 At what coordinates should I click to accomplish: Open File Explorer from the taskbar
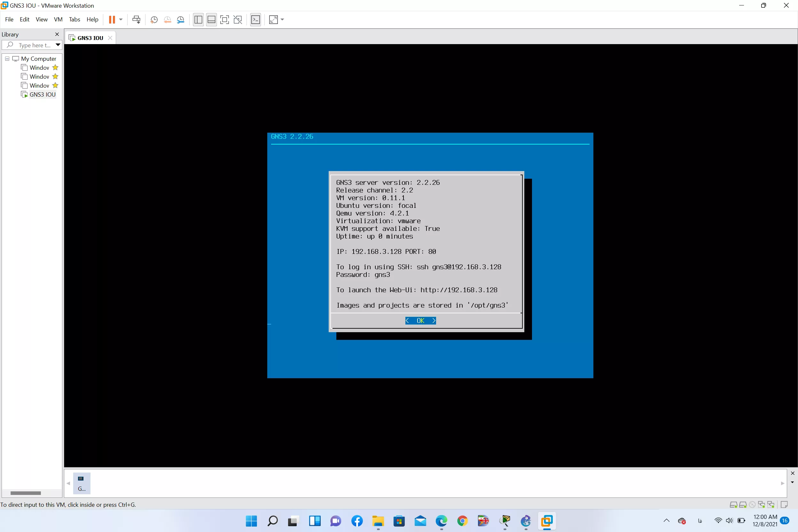click(378, 521)
